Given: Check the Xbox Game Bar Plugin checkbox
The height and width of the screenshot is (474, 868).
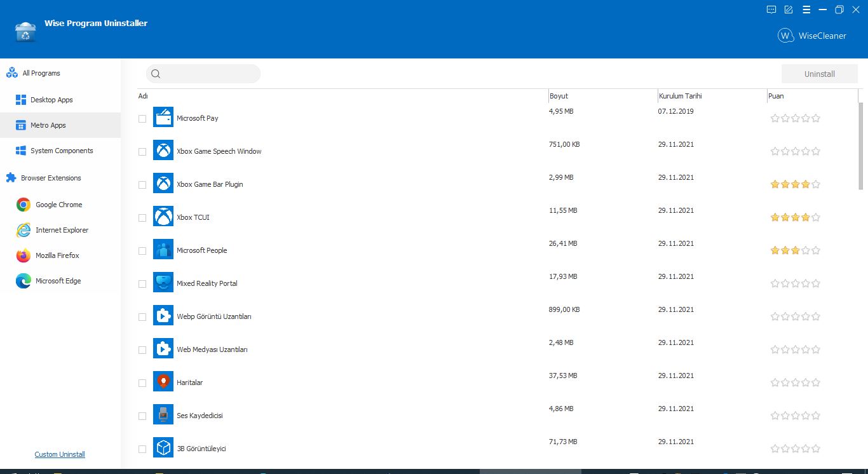Looking at the screenshot, I should click(x=142, y=185).
